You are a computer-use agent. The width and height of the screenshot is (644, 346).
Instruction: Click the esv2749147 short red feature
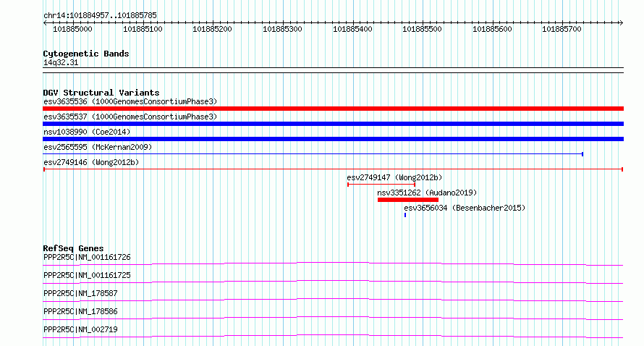point(381,185)
